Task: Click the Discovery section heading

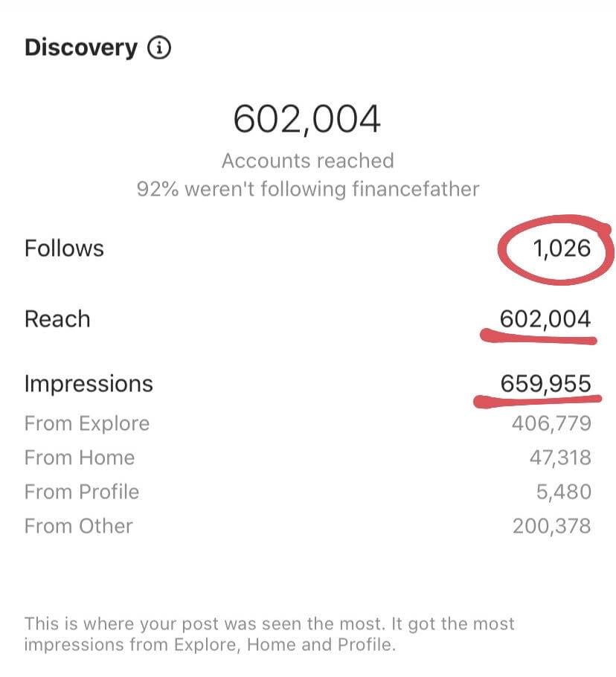Action: (x=81, y=48)
